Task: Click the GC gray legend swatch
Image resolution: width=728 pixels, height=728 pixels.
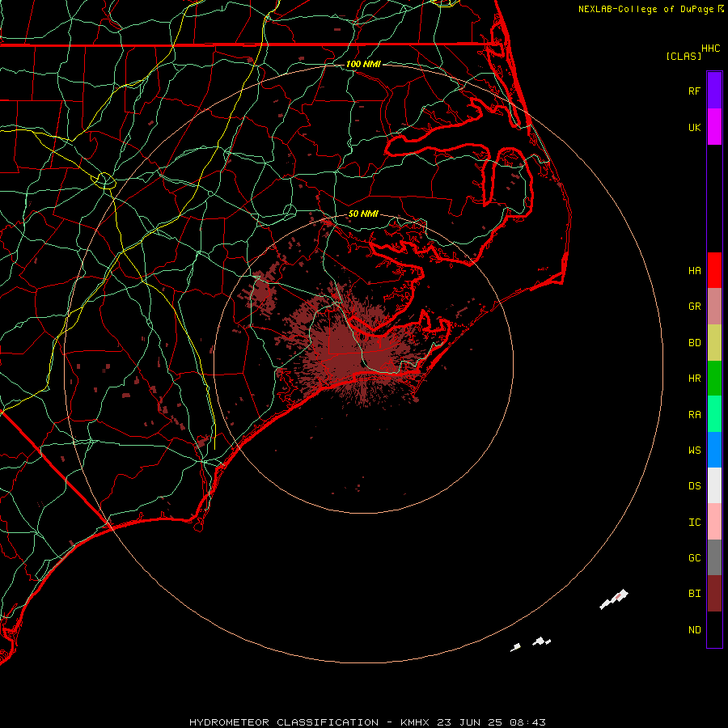Action: click(714, 557)
